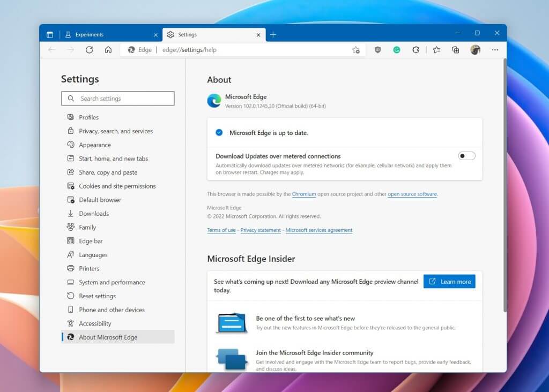
Task: Click 'Join the Microsoft Edge Insider community'
Action: click(x=314, y=353)
